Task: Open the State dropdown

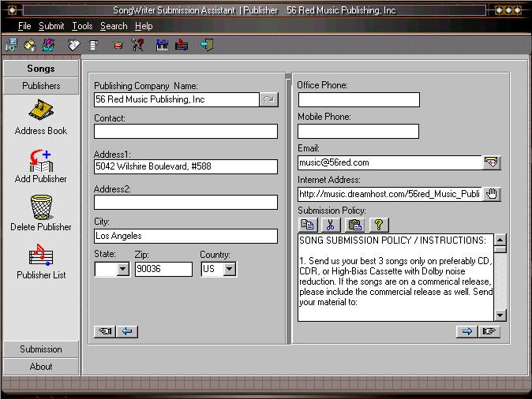Action: (x=123, y=269)
